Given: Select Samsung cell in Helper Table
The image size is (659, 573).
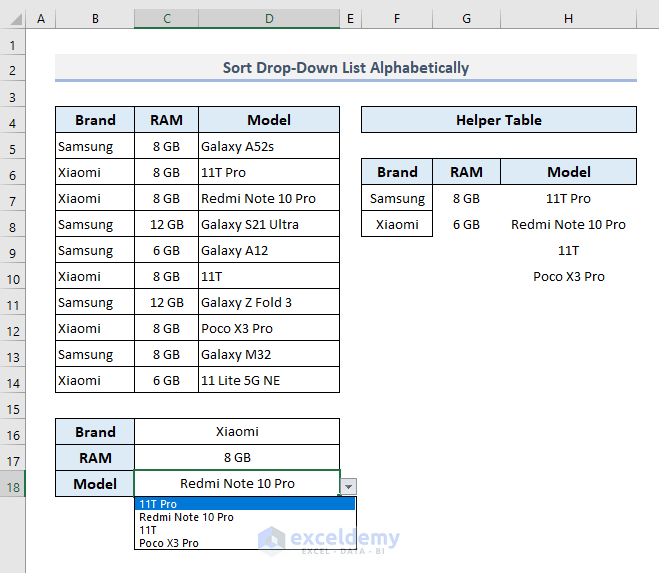Looking at the screenshot, I should tap(397, 198).
